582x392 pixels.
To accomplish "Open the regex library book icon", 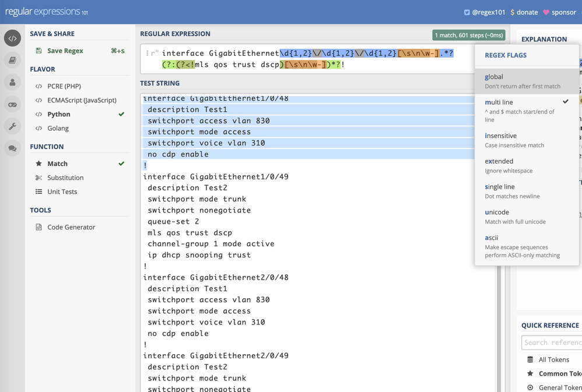I will pos(12,60).
